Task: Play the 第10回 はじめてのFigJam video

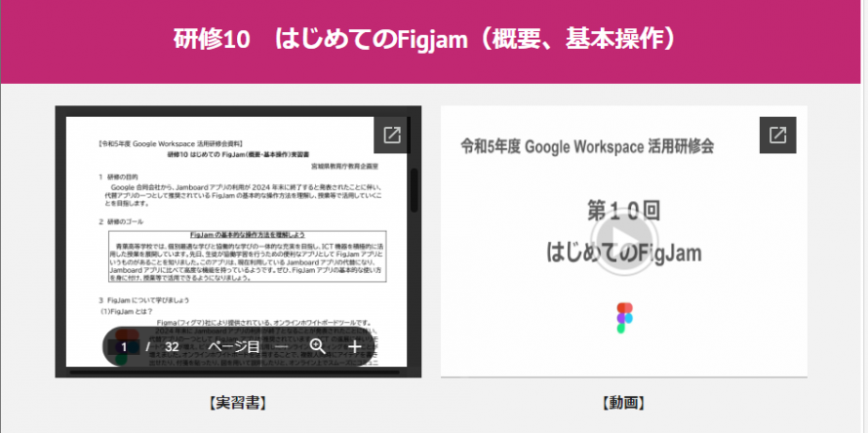Action: pos(624,242)
